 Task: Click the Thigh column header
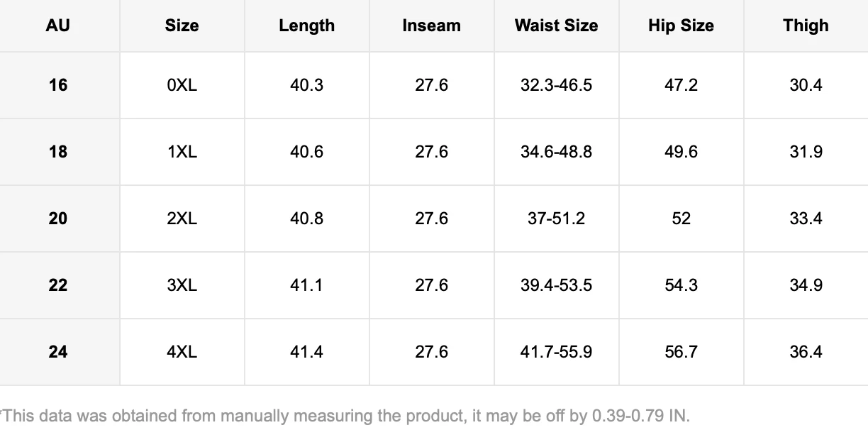806,26
